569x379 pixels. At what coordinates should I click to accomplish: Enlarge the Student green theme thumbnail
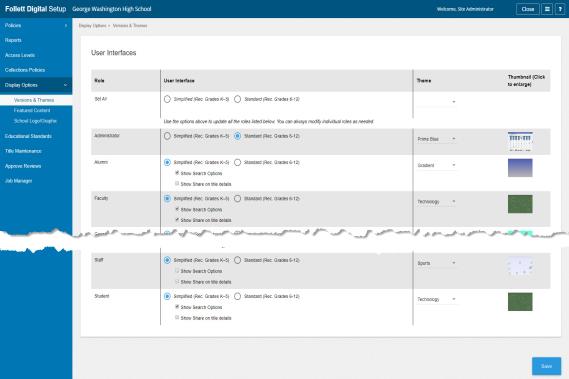[520, 302]
